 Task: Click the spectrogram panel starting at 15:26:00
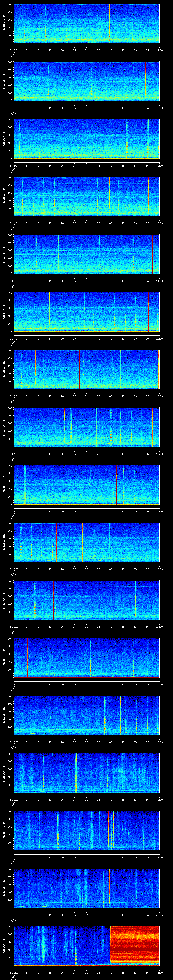[x=87, y=600]
